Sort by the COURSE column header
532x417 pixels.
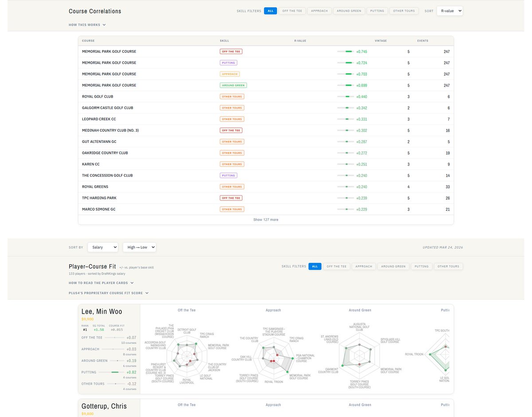pyautogui.click(x=88, y=41)
